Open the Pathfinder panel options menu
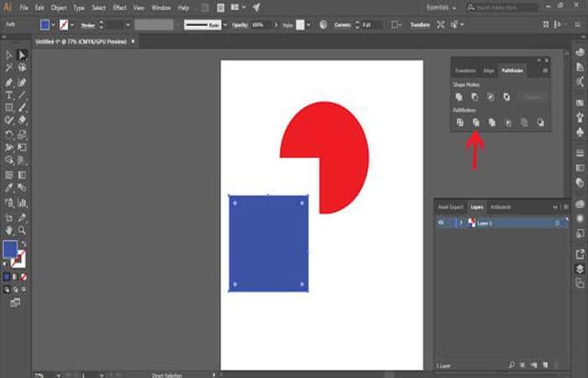 545,71
